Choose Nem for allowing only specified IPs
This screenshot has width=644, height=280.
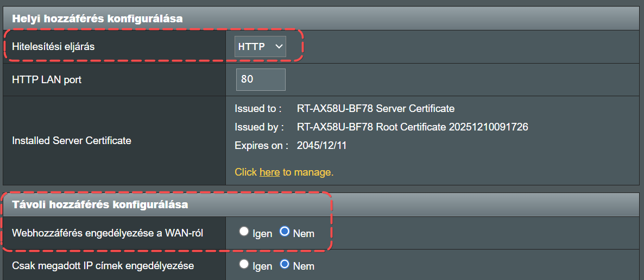pyautogui.click(x=284, y=265)
